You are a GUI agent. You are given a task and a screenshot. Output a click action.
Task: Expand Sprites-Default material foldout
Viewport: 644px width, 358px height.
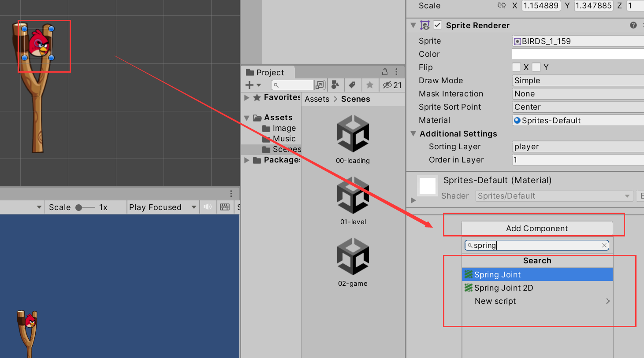(413, 200)
